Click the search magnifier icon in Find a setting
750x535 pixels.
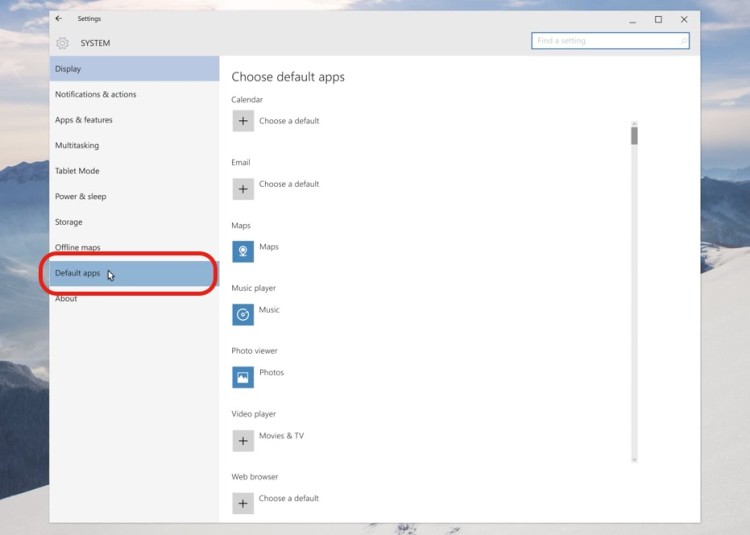(x=684, y=41)
